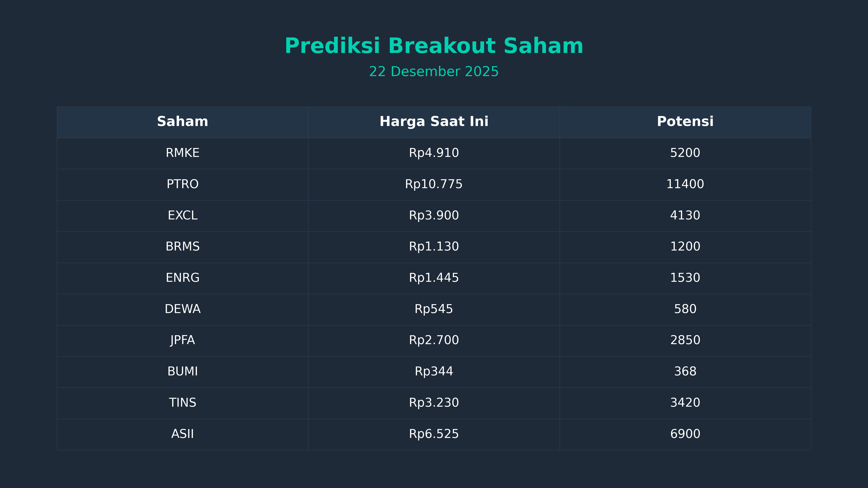868x488 pixels.
Task: Click the 4130 potential value
Action: (x=685, y=216)
